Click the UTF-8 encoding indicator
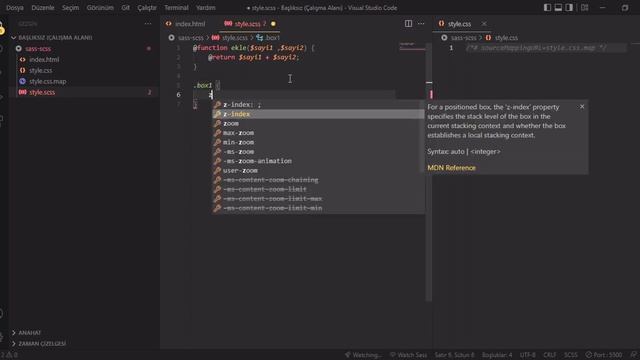The height and width of the screenshot is (360, 640). coord(527,355)
